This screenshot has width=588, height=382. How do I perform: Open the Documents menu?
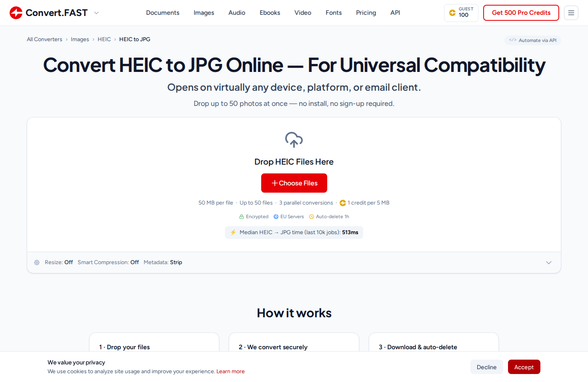pos(163,13)
